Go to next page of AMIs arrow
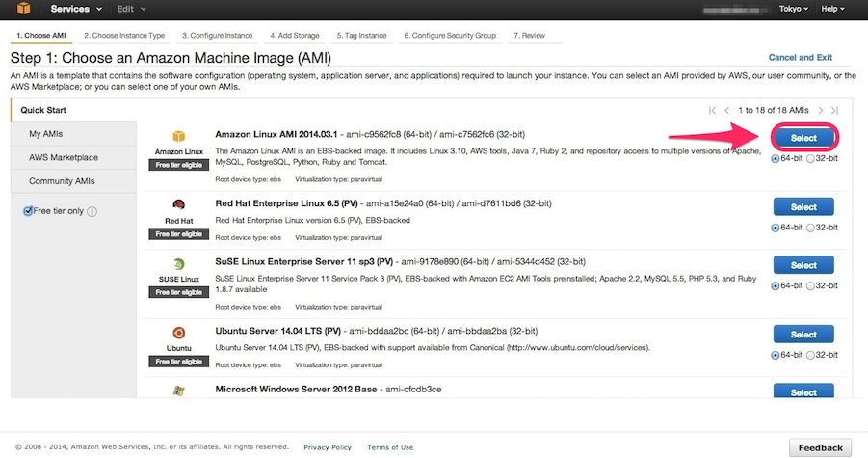Screen dimensions: 868x458 point(821,110)
